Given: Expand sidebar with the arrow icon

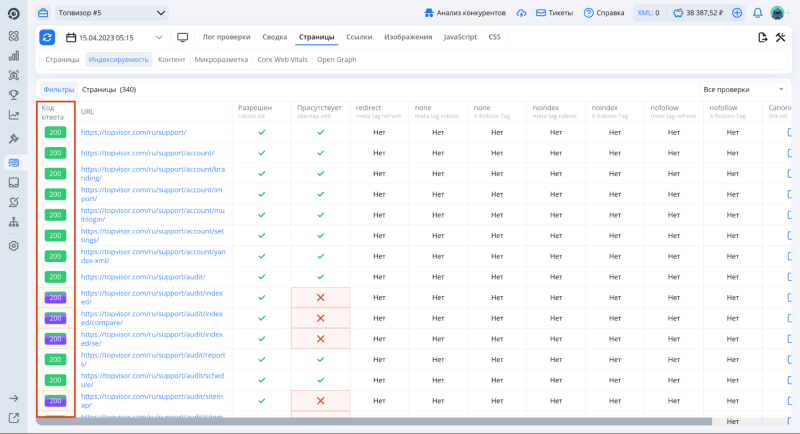Looking at the screenshot, I should 14,398.
